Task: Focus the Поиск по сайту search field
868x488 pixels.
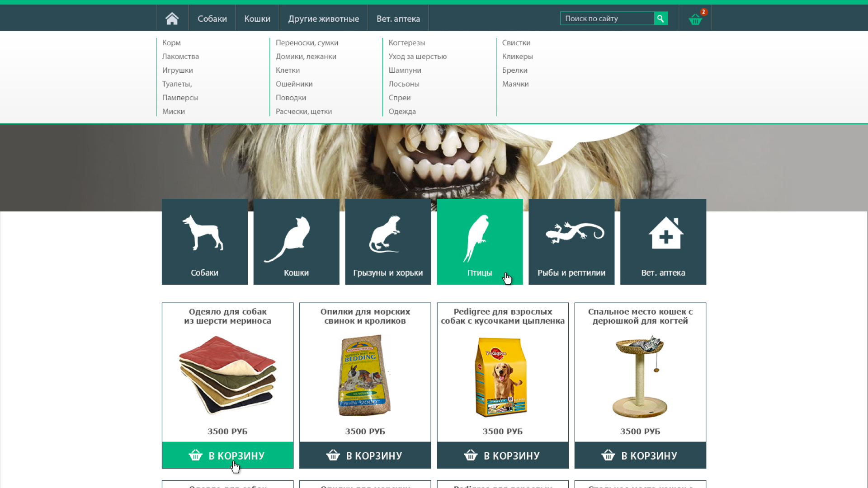Action: click(x=607, y=19)
